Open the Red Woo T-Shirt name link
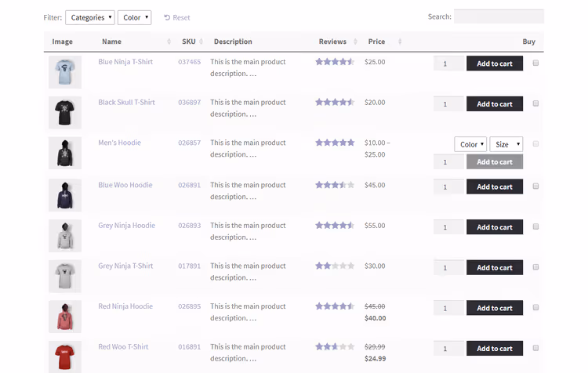The width and height of the screenshot is (588, 373). (x=123, y=347)
